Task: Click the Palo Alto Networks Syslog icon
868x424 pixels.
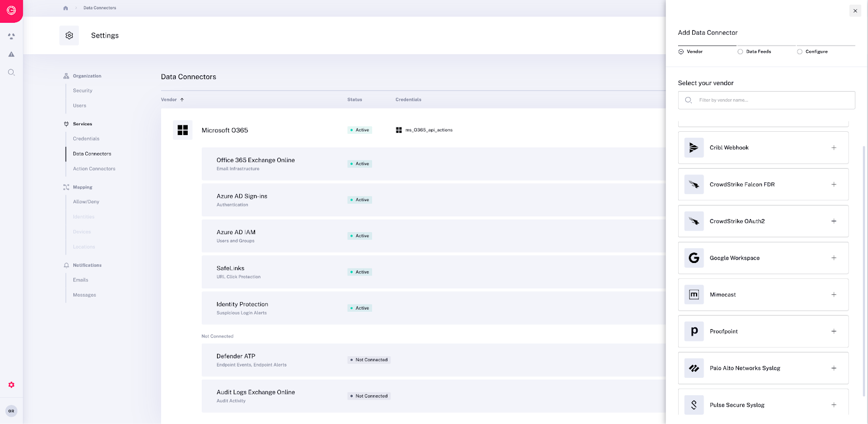Action: pos(694,368)
